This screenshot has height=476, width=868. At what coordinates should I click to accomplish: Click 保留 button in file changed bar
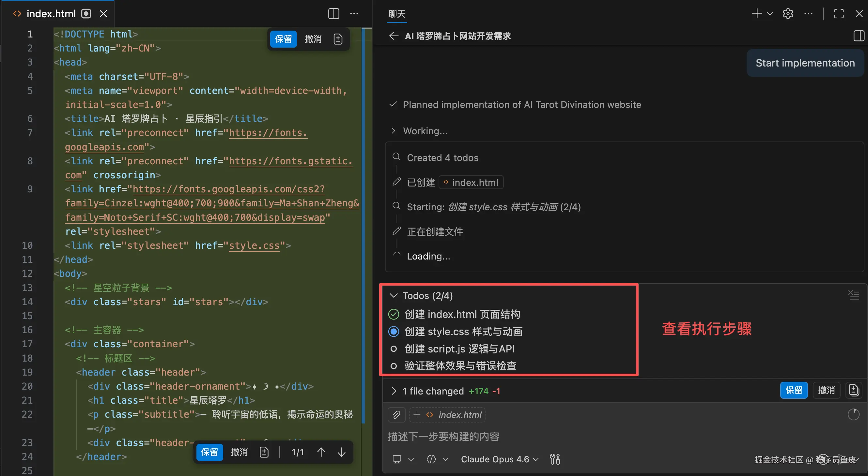click(794, 390)
